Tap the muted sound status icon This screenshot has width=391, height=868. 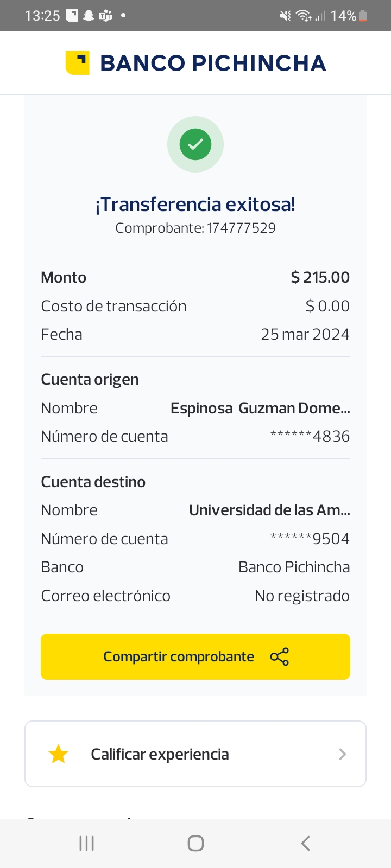[285, 16]
